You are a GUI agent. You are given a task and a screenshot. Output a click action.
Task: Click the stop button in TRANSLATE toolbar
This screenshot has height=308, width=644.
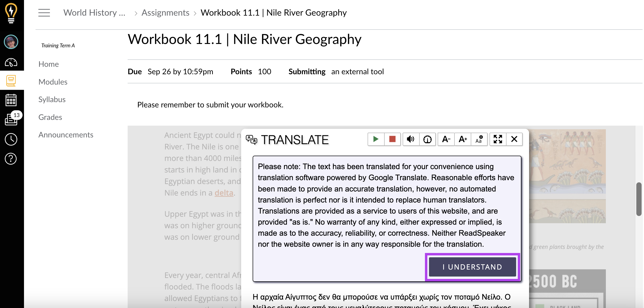click(392, 139)
